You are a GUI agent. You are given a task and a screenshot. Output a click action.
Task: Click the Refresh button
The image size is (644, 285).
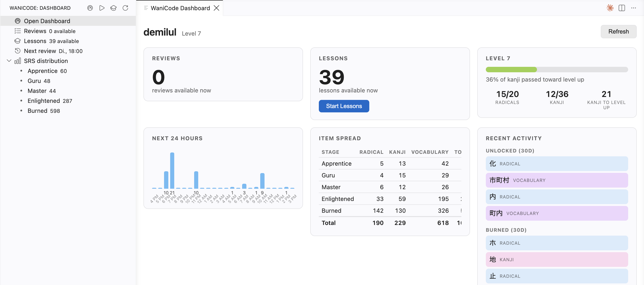[618, 31]
